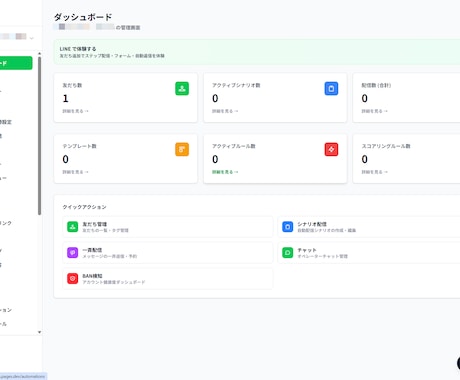Select the highlighted green sidebar menu item
This screenshot has width=460, height=380.
pos(16,63)
